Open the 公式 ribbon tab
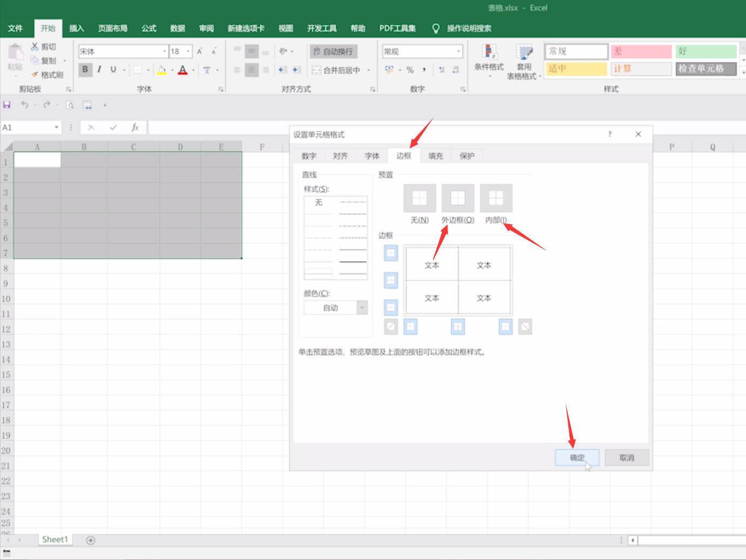746x560 pixels. (x=149, y=28)
